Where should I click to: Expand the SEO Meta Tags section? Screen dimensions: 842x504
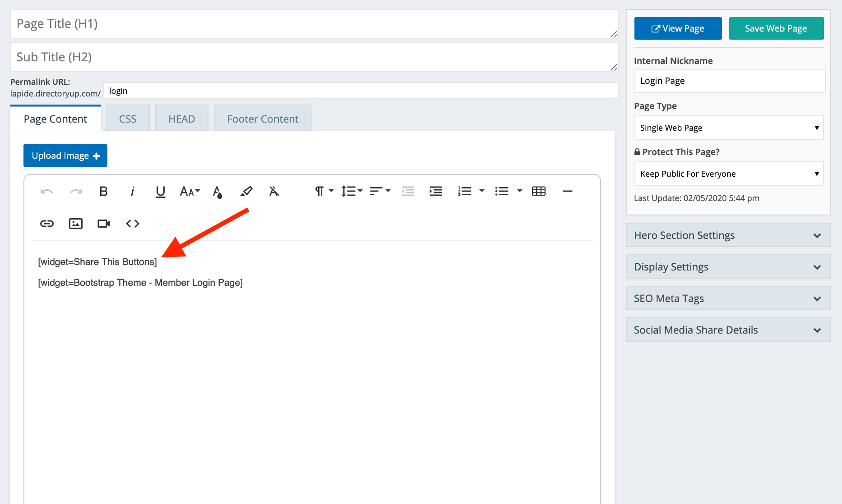tap(728, 298)
